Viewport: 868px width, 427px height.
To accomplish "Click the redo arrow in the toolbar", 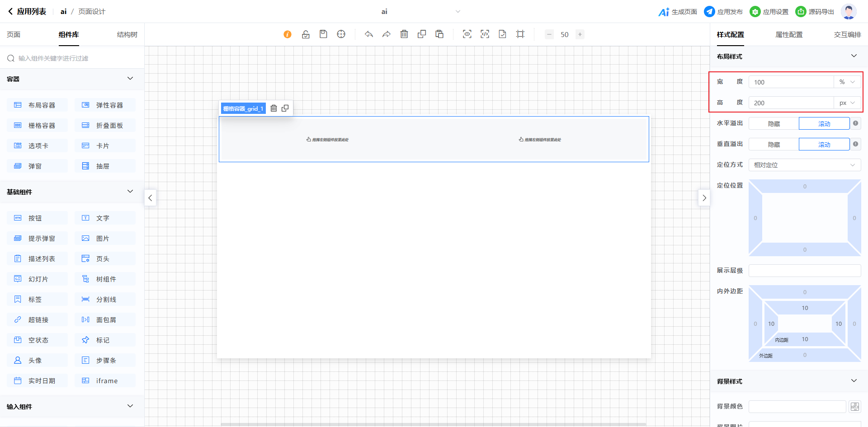I will coord(386,34).
